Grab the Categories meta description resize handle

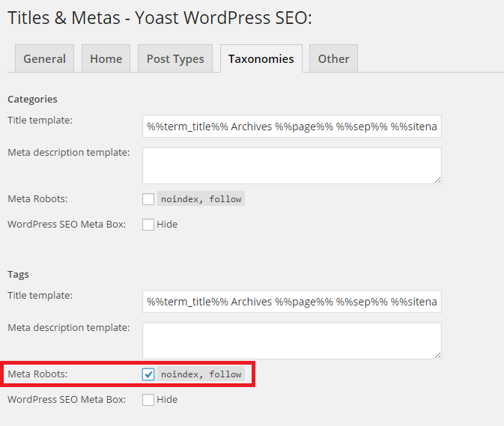[437, 180]
